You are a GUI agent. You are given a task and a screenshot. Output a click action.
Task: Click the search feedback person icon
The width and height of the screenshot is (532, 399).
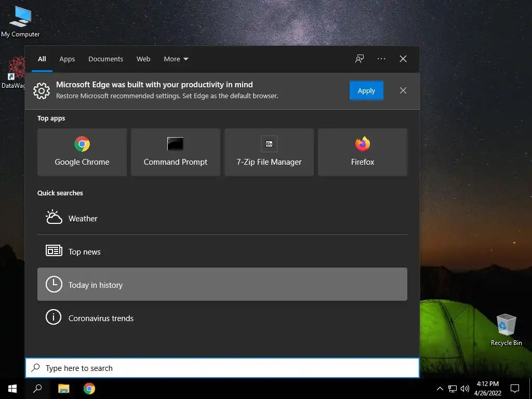pos(360,59)
